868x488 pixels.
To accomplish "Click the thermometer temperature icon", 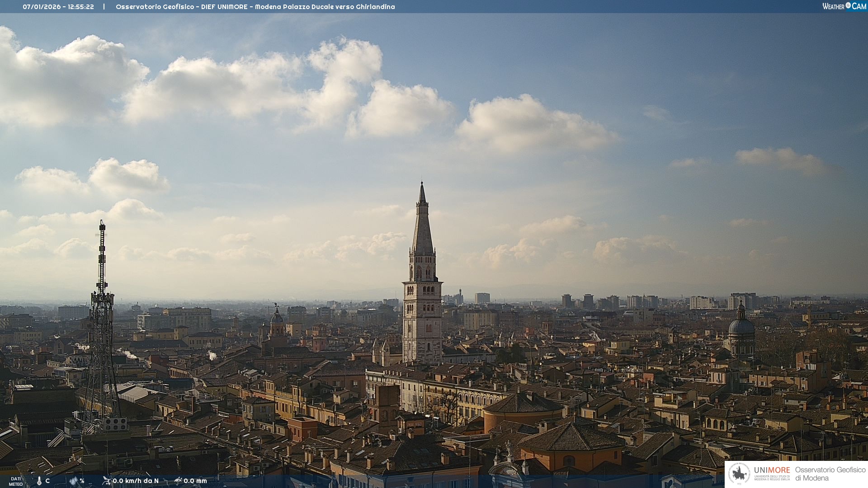I will tap(39, 481).
